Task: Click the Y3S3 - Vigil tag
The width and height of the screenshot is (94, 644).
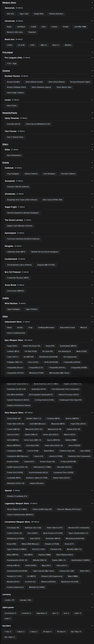Action: click(x=12, y=64)
